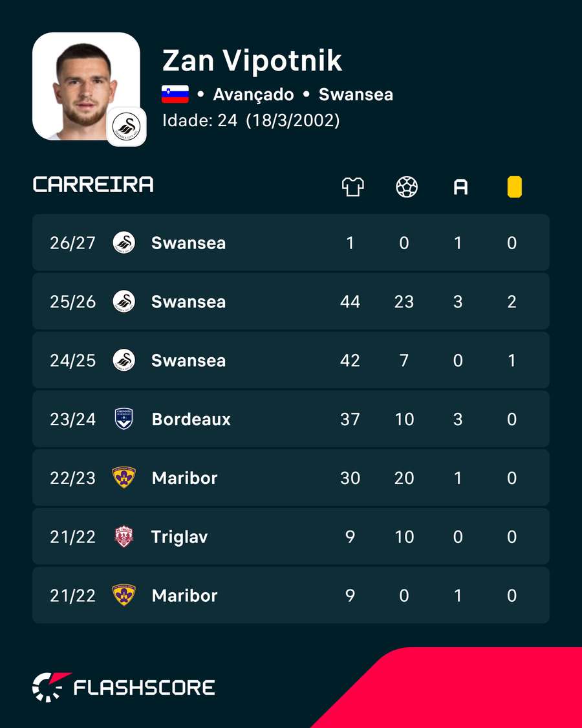This screenshot has height=728, width=582.
Task: Open Zan Vipotnik's player photo
Action: pos(86,86)
